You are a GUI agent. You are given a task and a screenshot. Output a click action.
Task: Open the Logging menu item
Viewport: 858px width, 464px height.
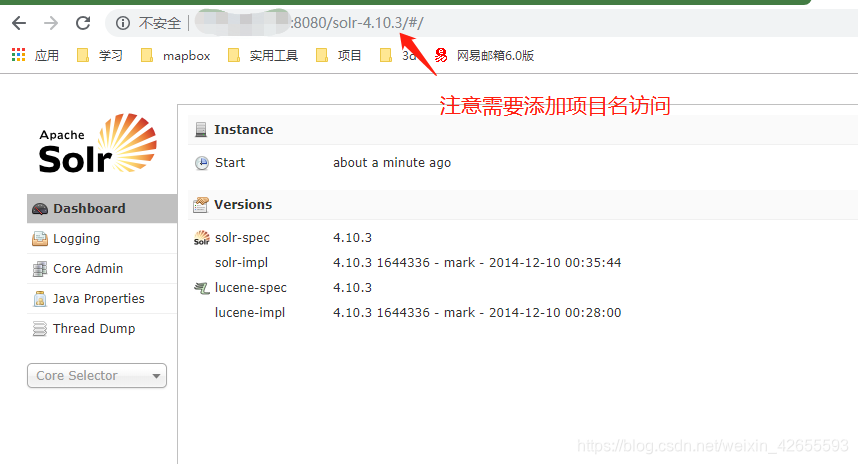[x=102, y=239]
